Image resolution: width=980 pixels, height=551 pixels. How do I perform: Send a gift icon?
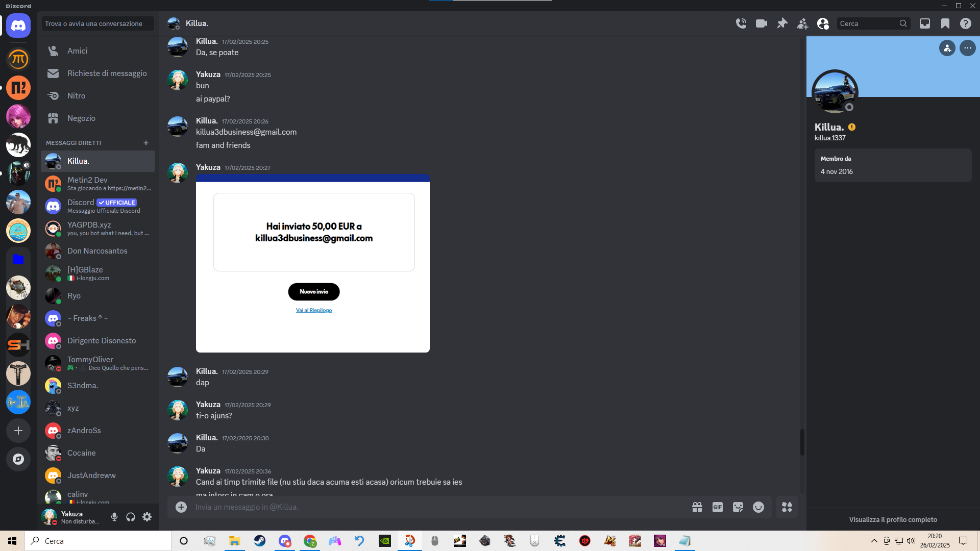[x=697, y=507]
